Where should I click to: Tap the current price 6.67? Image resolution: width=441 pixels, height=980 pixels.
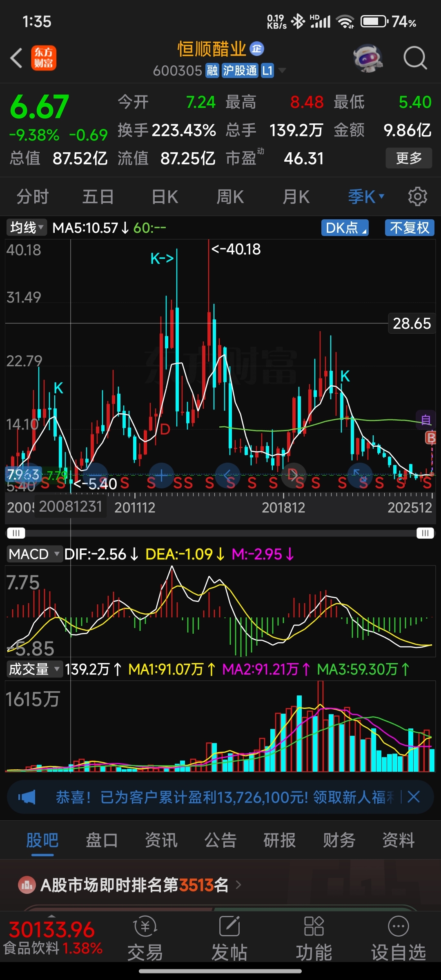pyautogui.click(x=39, y=107)
